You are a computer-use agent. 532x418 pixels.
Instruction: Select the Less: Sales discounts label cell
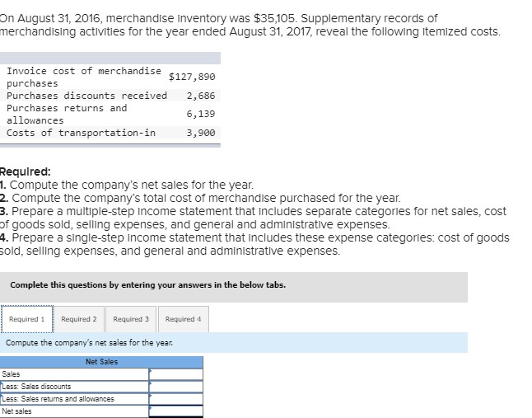[x=74, y=387]
